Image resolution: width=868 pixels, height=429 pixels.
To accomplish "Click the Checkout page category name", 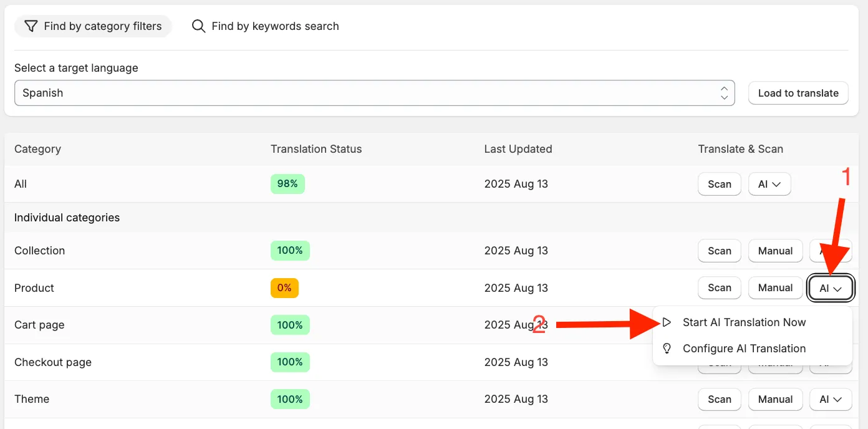I will [53, 362].
